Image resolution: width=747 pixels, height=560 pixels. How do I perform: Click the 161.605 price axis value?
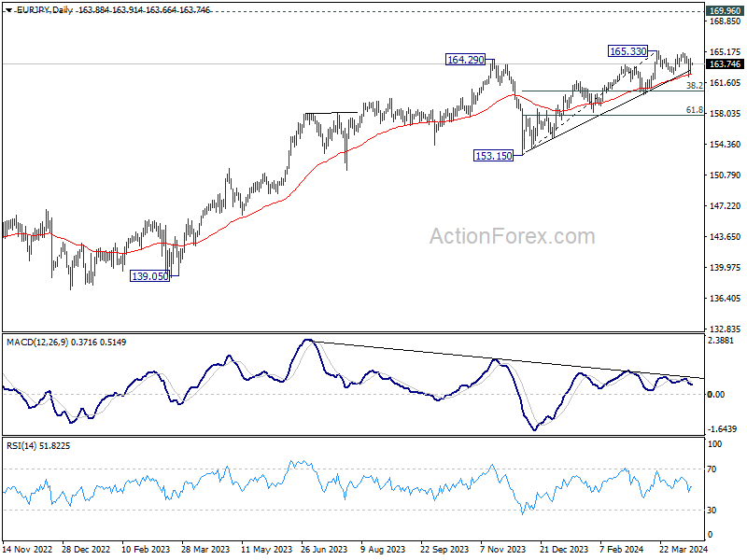[x=726, y=83]
